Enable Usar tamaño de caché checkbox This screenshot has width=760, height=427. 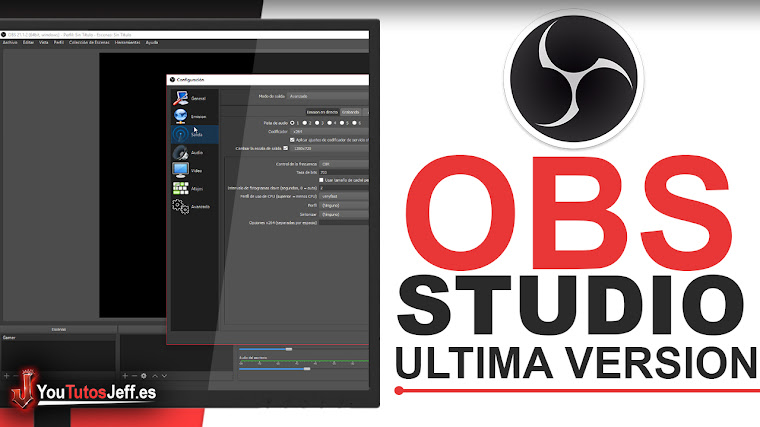pos(321,180)
